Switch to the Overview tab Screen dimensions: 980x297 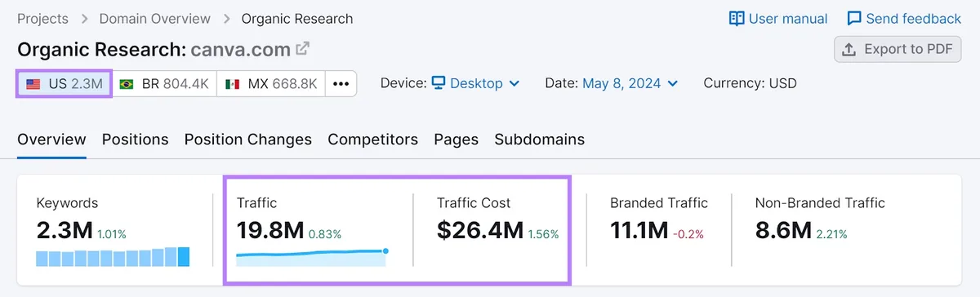tap(51, 140)
